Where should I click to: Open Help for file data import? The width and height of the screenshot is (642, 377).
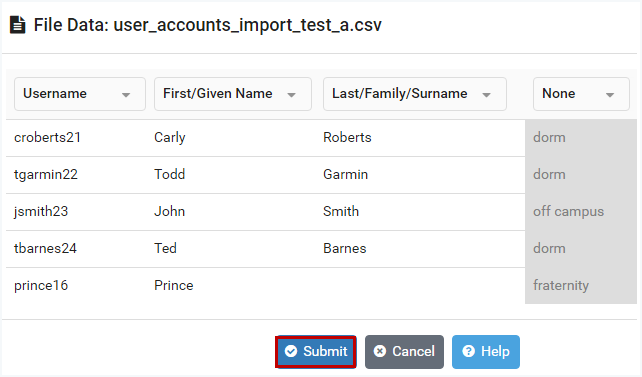[x=486, y=352]
